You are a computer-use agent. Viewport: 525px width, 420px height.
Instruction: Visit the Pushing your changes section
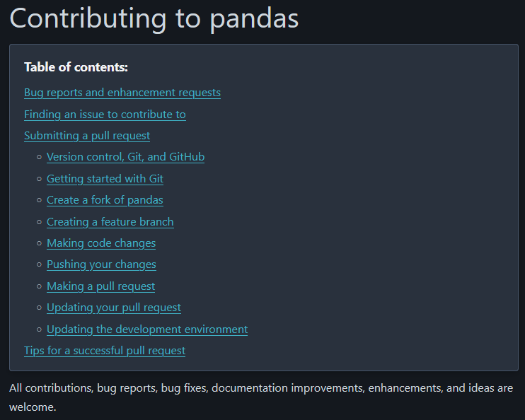[101, 264]
